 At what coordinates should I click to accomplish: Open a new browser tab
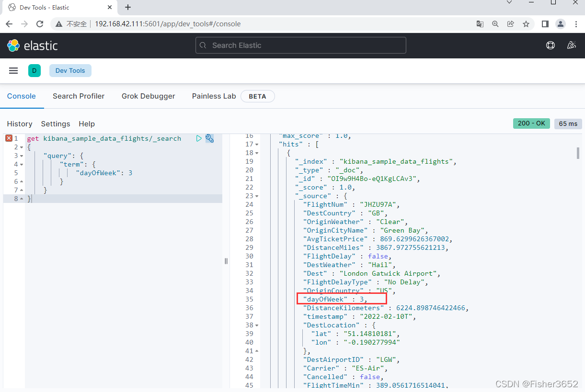pos(128,7)
